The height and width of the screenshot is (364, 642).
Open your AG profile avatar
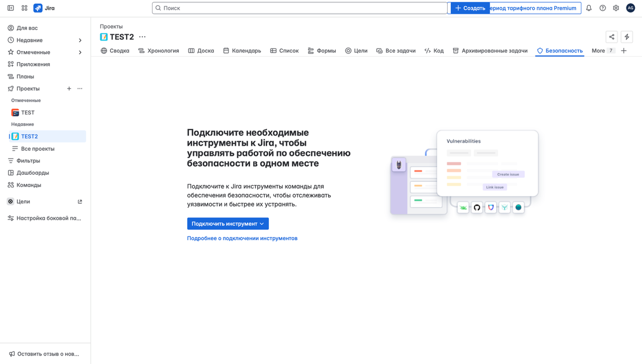tap(630, 8)
